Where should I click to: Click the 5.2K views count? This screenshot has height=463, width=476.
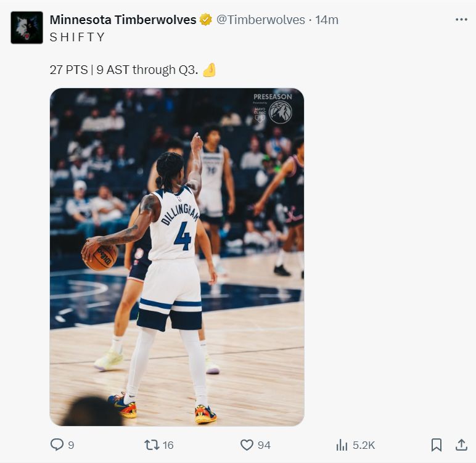click(x=363, y=445)
